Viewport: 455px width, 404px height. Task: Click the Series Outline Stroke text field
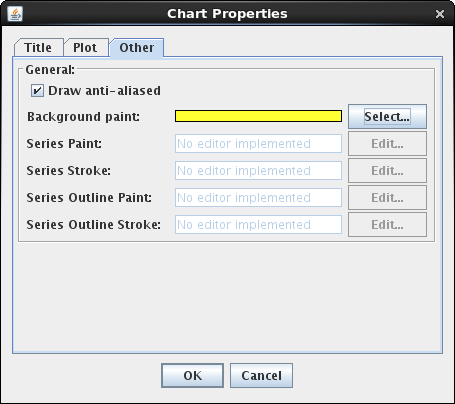(x=258, y=225)
